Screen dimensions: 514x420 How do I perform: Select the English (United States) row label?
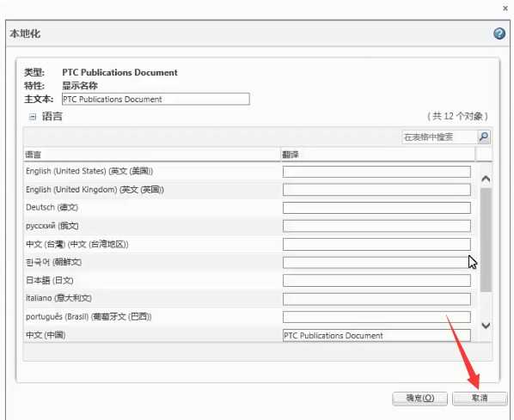[89, 171]
